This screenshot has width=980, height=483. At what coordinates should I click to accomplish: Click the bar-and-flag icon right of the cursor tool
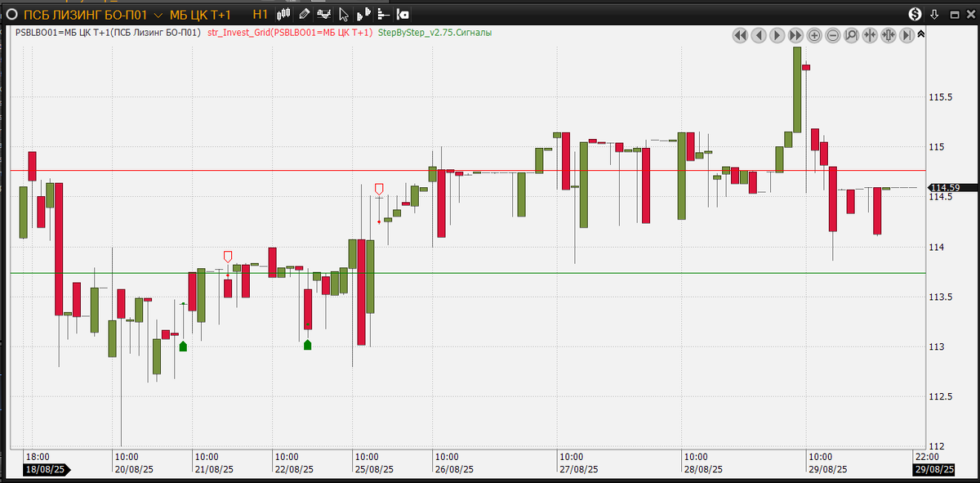click(x=363, y=14)
